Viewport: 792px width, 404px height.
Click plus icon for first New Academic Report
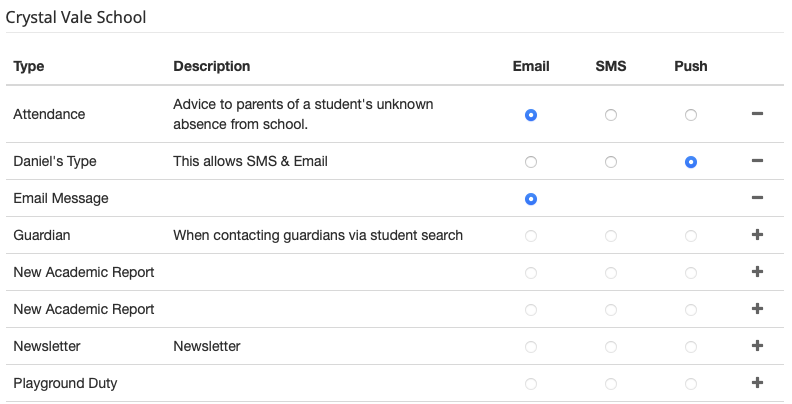(x=757, y=272)
